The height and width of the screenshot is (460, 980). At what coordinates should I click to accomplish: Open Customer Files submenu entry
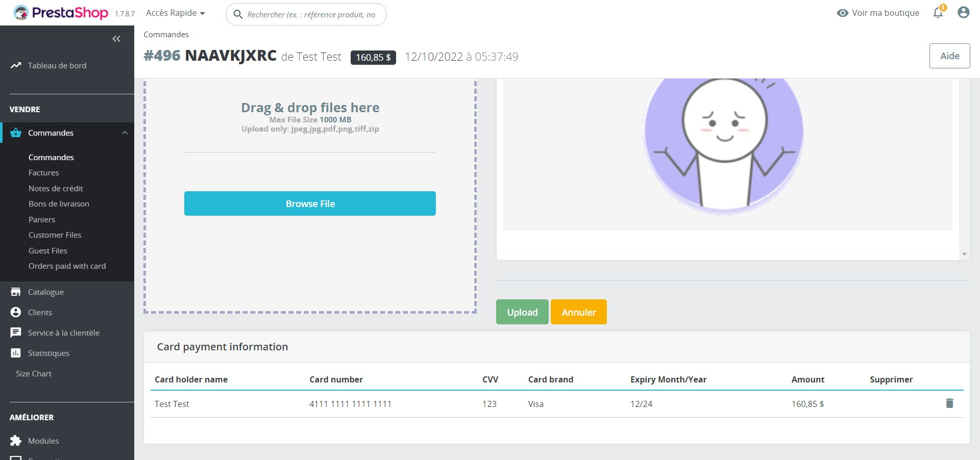55,235
